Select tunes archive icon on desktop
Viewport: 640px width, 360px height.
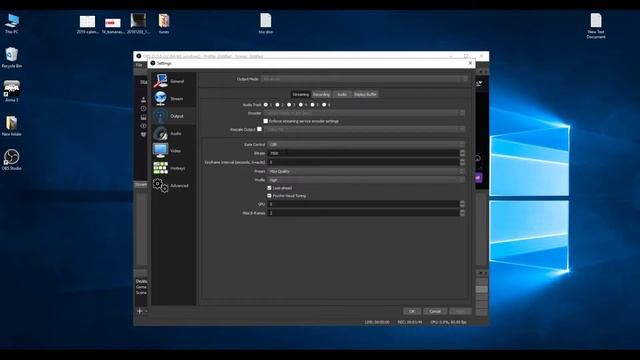click(x=164, y=24)
